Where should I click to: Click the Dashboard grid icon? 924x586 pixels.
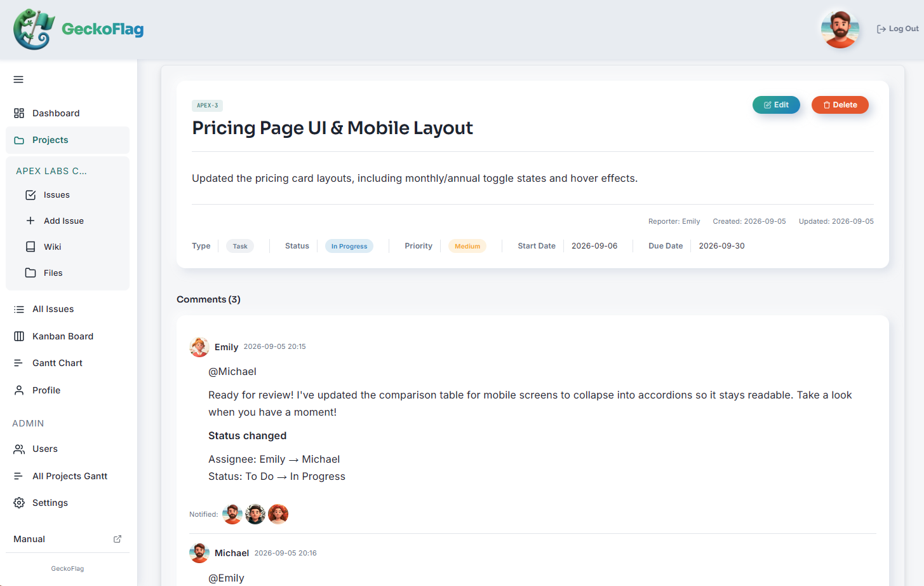(x=19, y=113)
